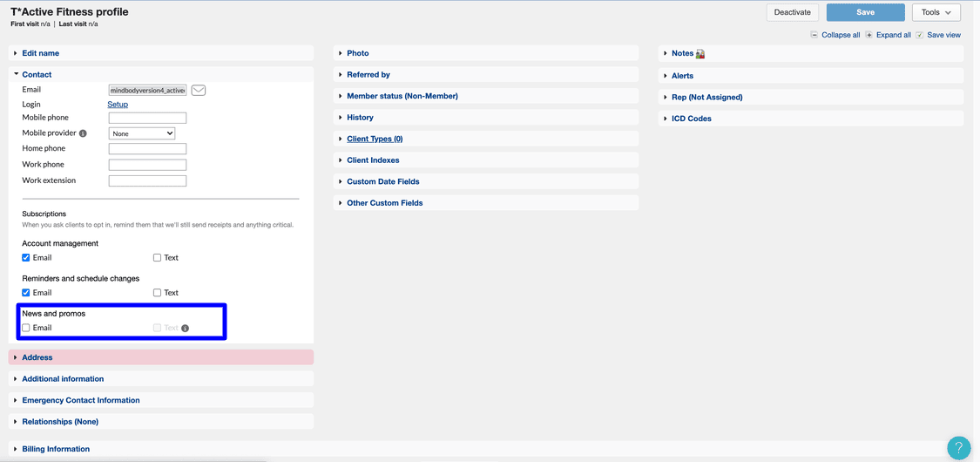Toggle the Save view checkbox

(919, 35)
